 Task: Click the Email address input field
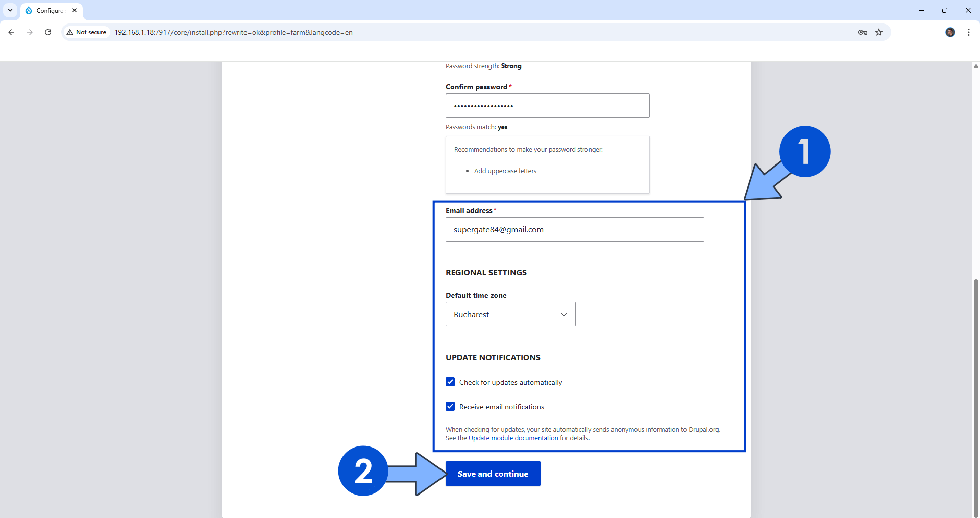point(575,229)
